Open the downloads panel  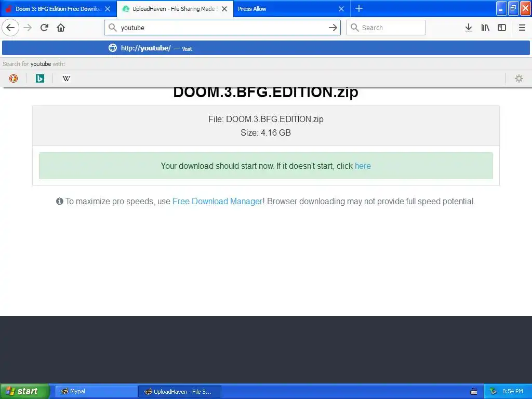click(469, 28)
